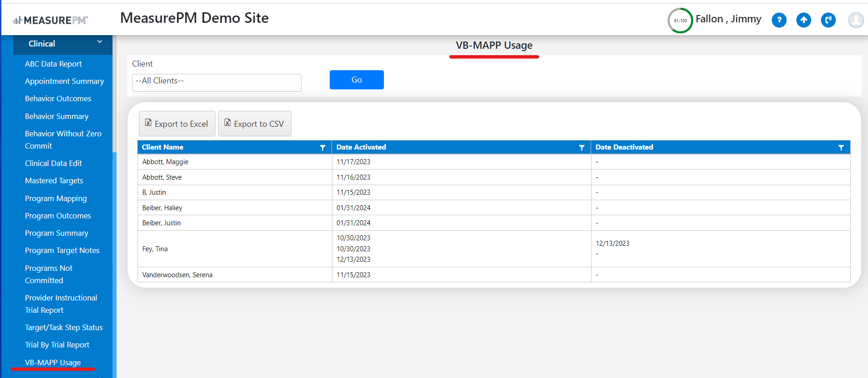Open ABC Data Report
Viewport: 868px width, 378px height.
tap(53, 64)
